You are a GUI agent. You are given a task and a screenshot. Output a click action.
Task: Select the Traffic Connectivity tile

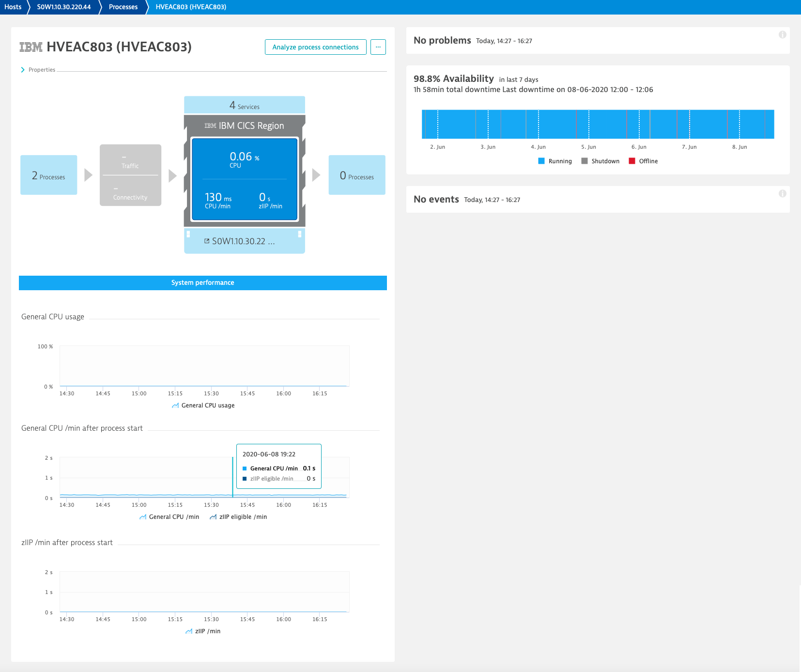(130, 175)
